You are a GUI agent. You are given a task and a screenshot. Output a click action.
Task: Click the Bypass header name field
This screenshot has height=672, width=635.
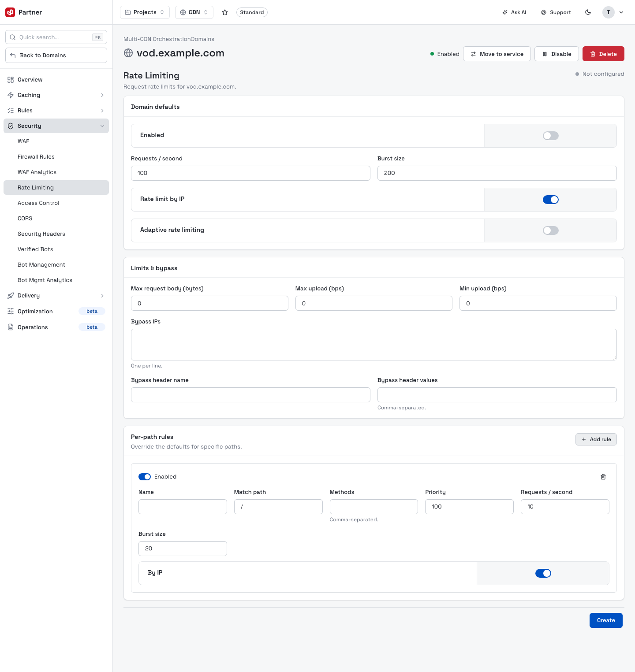click(x=250, y=395)
